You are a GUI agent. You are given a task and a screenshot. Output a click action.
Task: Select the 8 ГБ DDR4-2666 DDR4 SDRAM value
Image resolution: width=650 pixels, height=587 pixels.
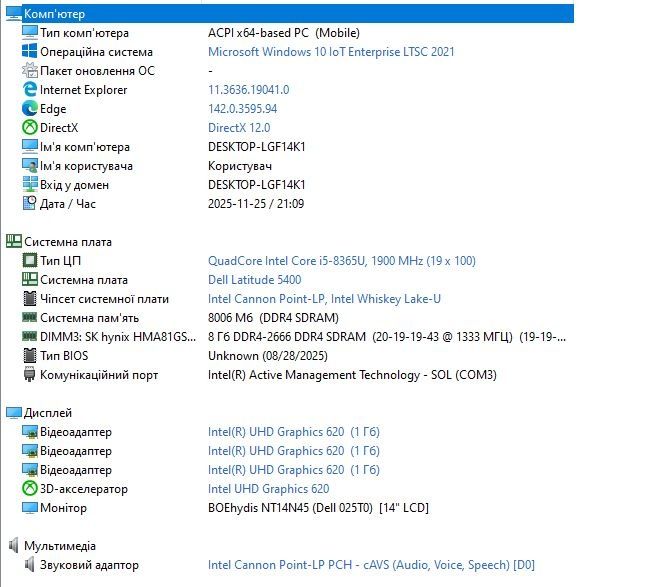click(387, 337)
